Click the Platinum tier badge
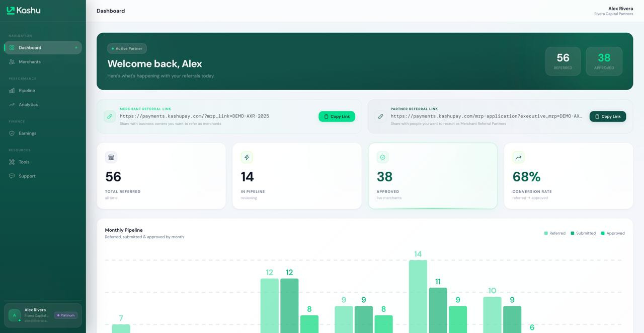644x333 pixels. (x=66, y=315)
